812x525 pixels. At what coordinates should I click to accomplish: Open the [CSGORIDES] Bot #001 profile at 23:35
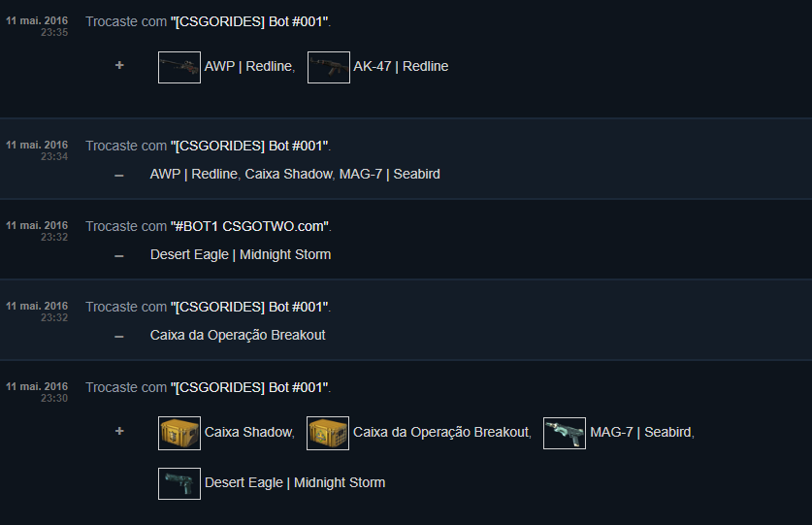pos(250,21)
